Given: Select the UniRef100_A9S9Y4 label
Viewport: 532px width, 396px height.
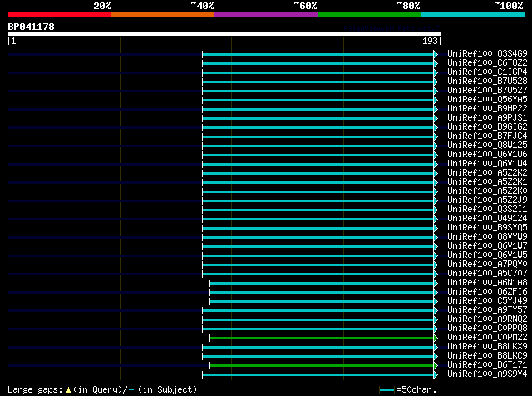Looking at the screenshot, I should tap(487, 374).
